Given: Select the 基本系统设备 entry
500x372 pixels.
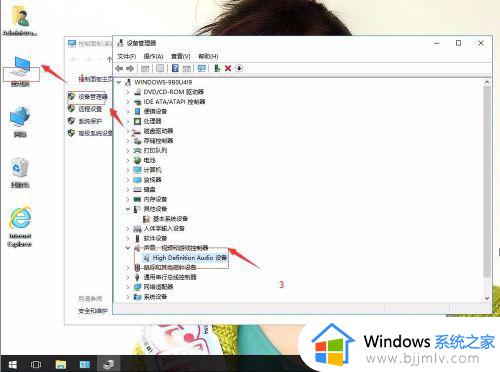Looking at the screenshot, I should pos(170,219).
